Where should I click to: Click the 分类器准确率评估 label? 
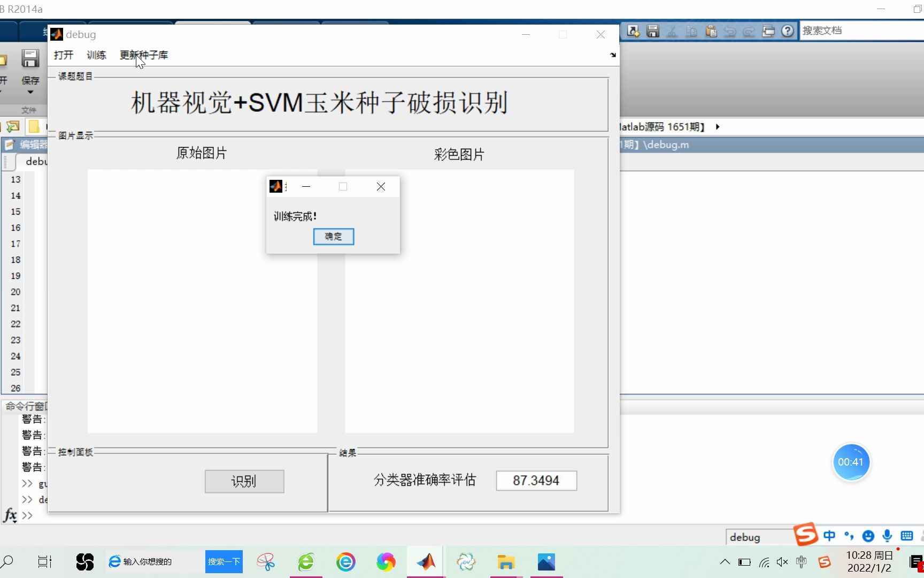tap(425, 480)
